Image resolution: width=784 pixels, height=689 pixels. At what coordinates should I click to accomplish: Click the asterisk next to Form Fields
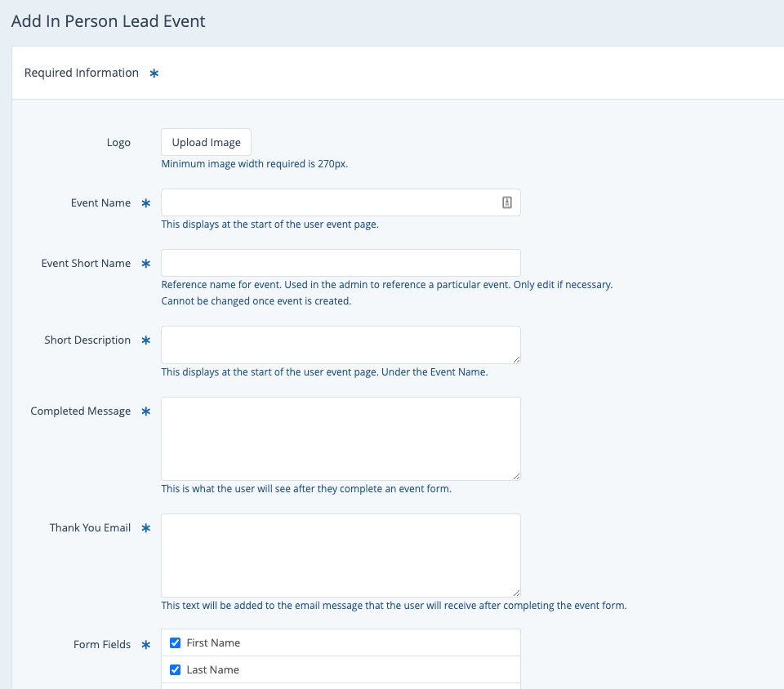tap(146, 645)
